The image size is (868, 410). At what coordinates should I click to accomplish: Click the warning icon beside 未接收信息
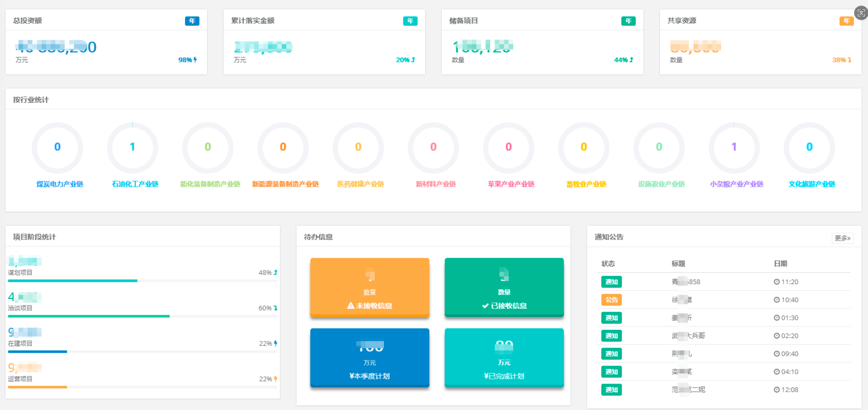(x=350, y=305)
